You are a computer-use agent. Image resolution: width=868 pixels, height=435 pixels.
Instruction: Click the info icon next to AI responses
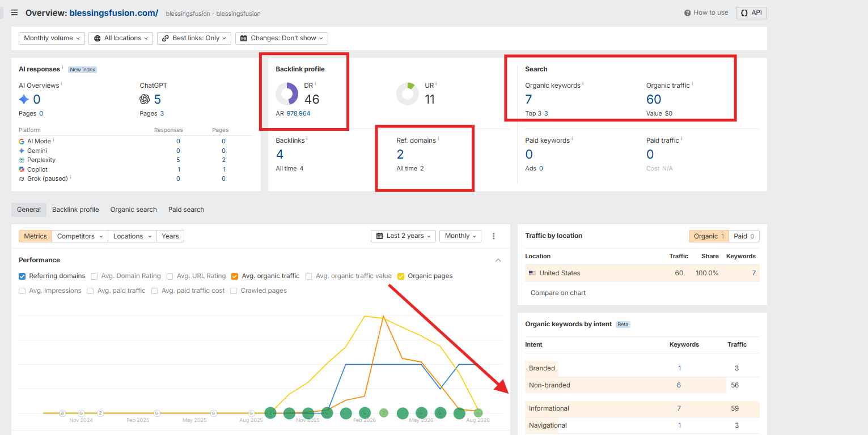(x=63, y=68)
